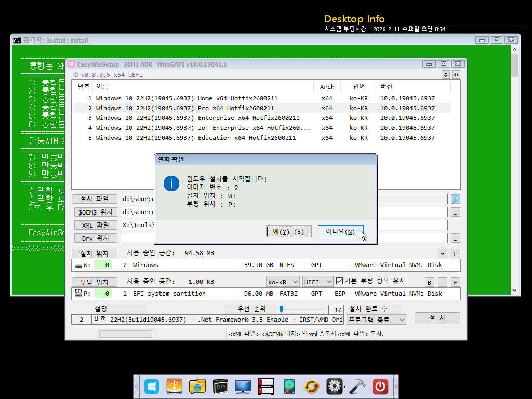Click the 이름 column header
The height and width of the screenshot is (399, 532).
pos(204,87)
